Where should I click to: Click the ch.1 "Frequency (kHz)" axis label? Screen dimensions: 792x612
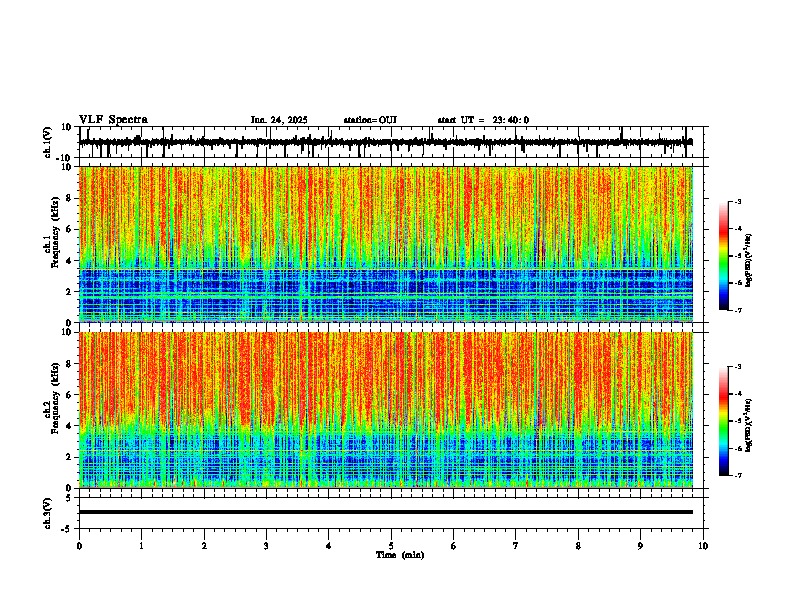(55, 232)
